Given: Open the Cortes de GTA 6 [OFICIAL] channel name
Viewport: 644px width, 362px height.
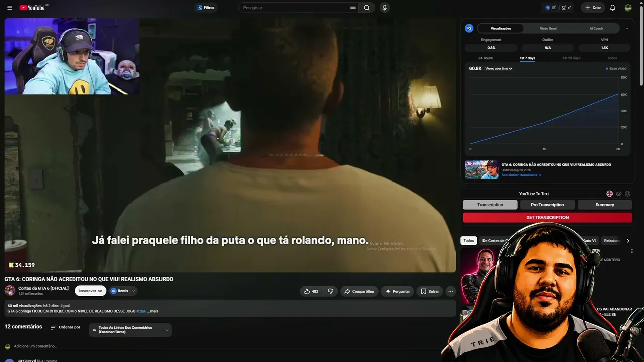Looking at the screenshot, I should [x=43, y=288].
